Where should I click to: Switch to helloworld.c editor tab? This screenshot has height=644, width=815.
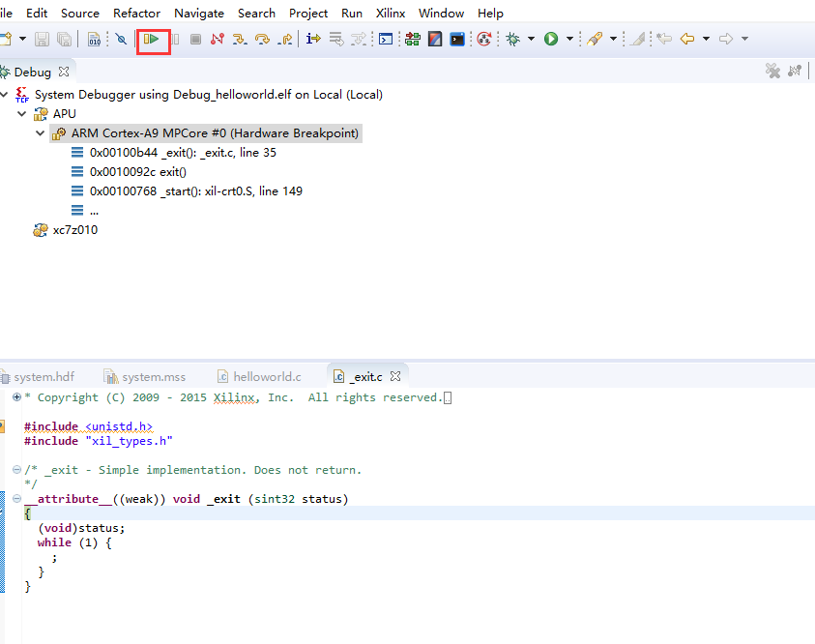[x=259, y=377]
